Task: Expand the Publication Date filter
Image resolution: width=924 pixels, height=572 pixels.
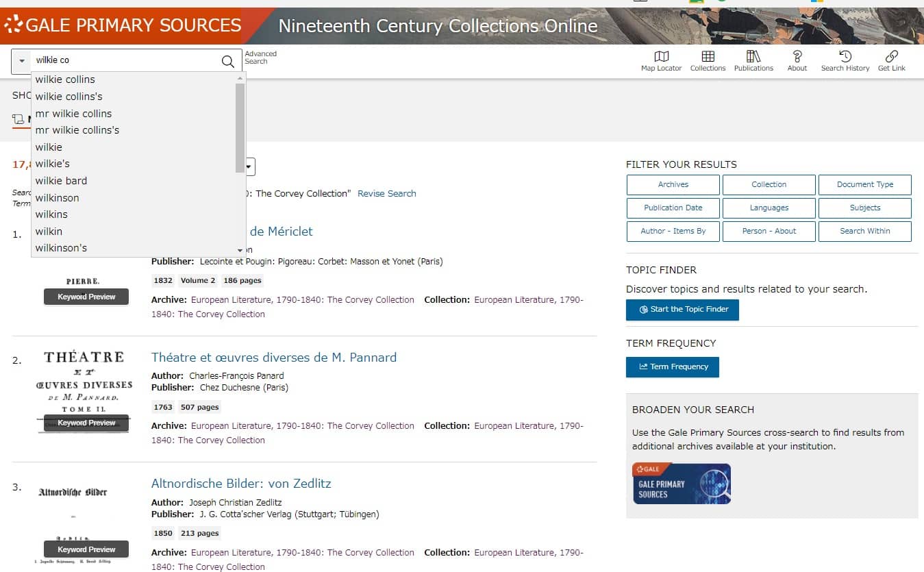Action: pos(673,208)
